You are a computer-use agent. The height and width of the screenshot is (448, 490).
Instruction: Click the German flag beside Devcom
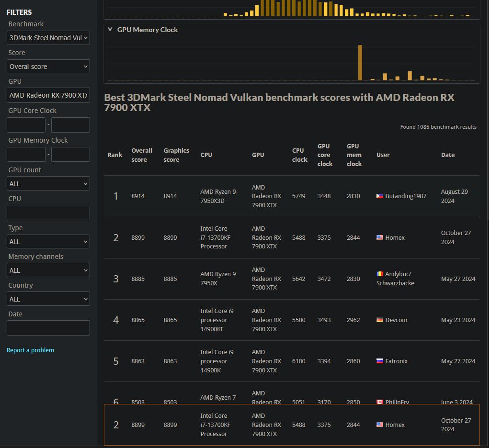coord(380,320)
